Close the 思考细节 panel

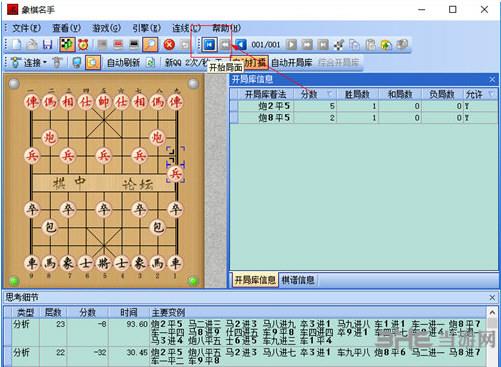(x=492, y=297)
